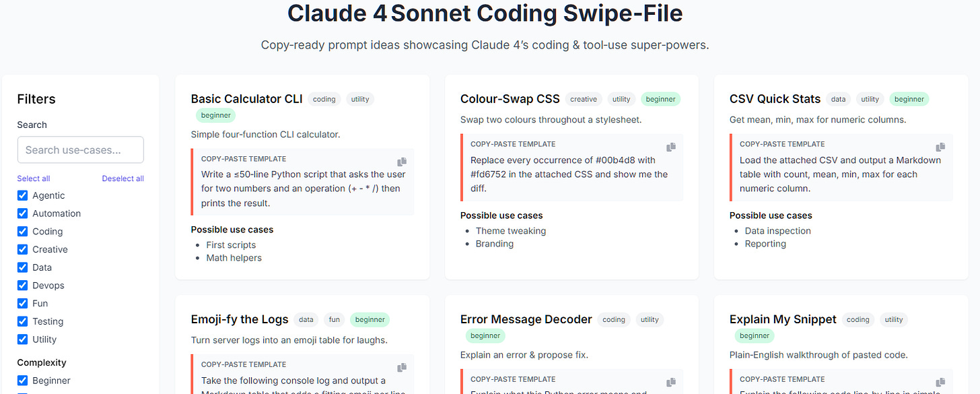The image size is (980, 394).
Task: Disable the Devops category filter
Action: tap(22, 285)
